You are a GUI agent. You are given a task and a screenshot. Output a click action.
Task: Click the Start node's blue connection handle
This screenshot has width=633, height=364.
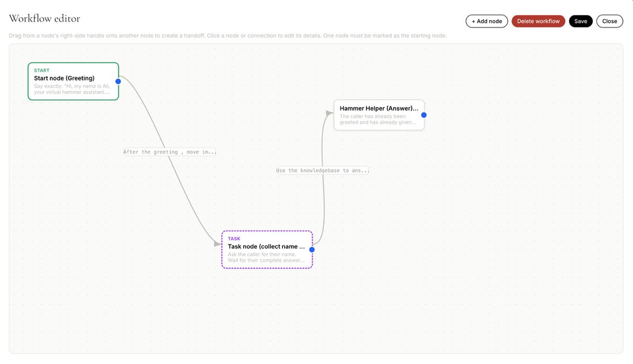pos(118,82)
